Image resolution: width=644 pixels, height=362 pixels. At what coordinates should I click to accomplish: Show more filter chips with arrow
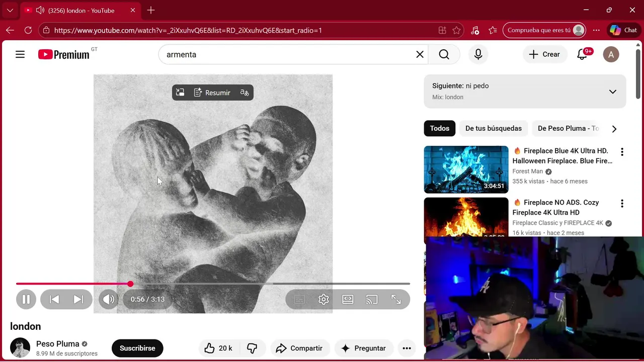[614, 129]
